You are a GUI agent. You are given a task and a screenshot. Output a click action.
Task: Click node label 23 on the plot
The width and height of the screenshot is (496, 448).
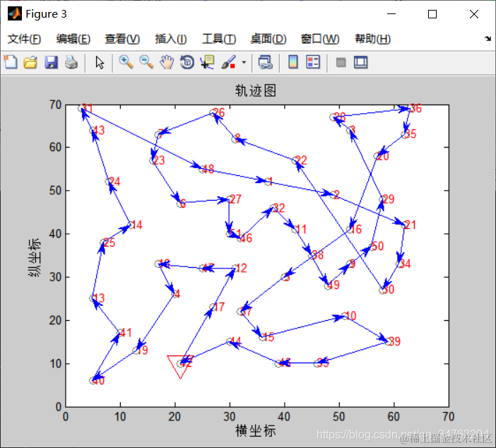pyautogui.click(x=158, y=160)
